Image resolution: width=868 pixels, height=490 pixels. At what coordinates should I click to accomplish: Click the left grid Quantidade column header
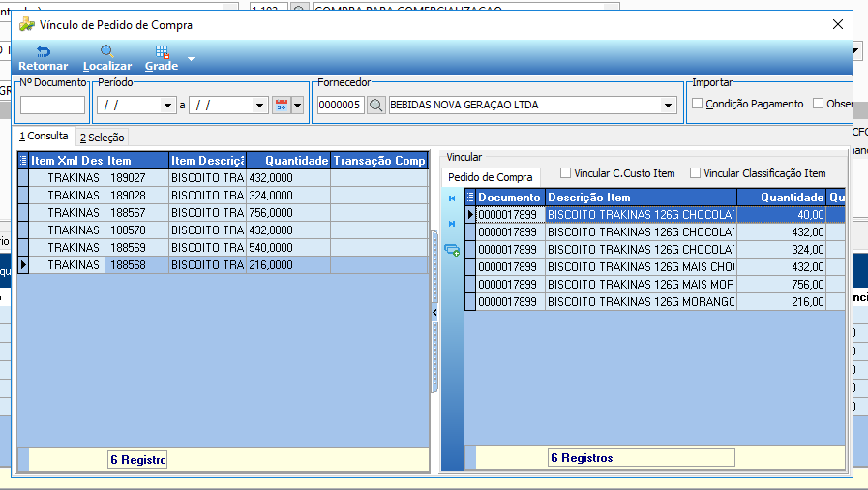coord(288,161)
